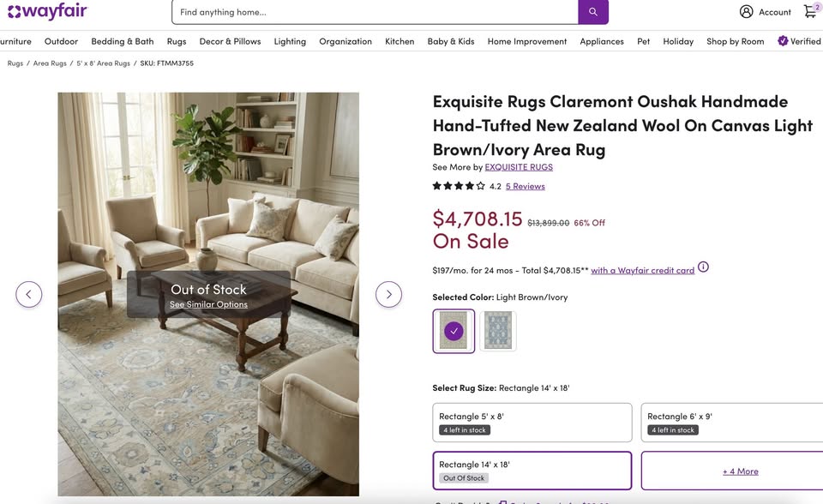Image resolution: width=823 pixels, height=504 pixels.
Task: Open the Rugs category menu
Action: (x=177, y=41)
